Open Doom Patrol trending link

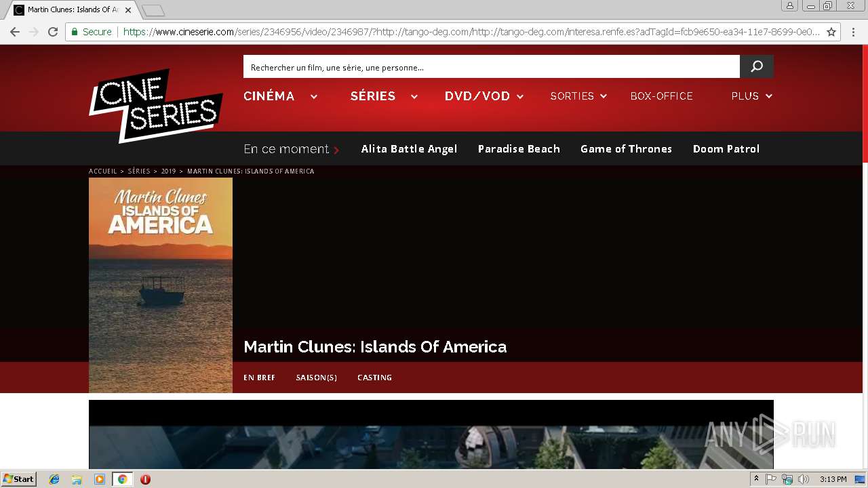click(726, 149)
